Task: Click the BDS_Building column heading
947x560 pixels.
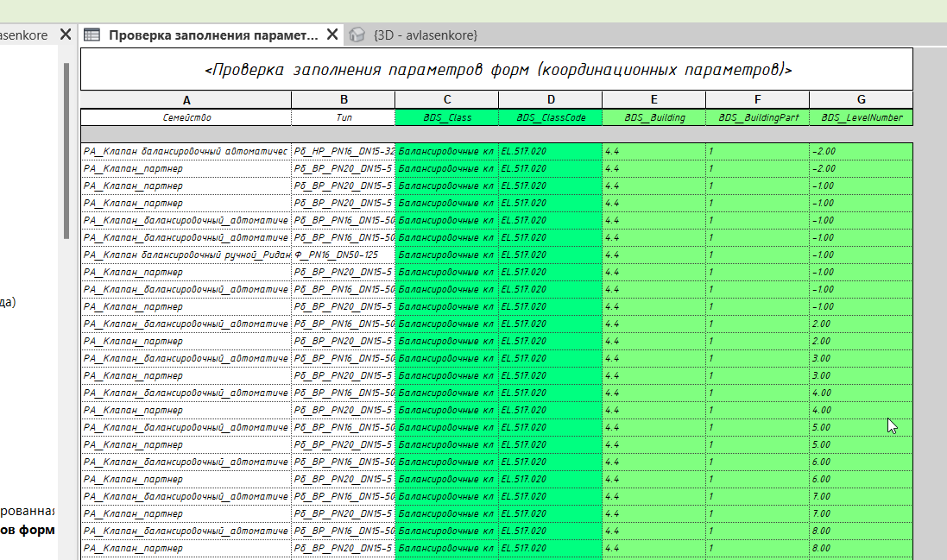Action: click(654, 117)
